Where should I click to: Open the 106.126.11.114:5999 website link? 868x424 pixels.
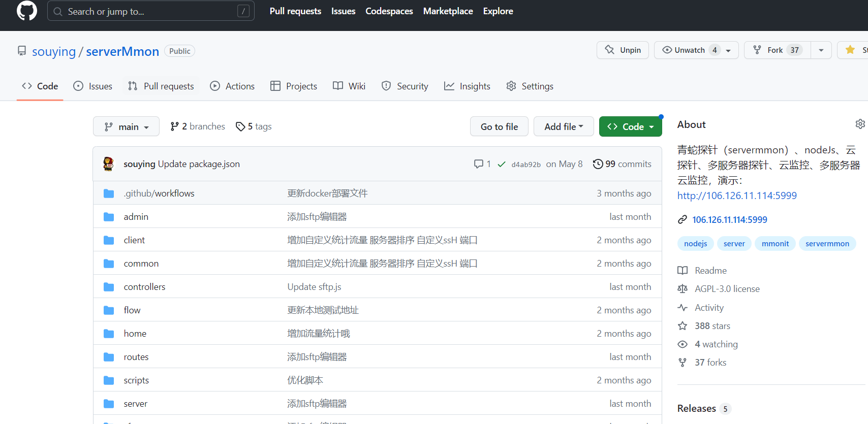(730, 220)
